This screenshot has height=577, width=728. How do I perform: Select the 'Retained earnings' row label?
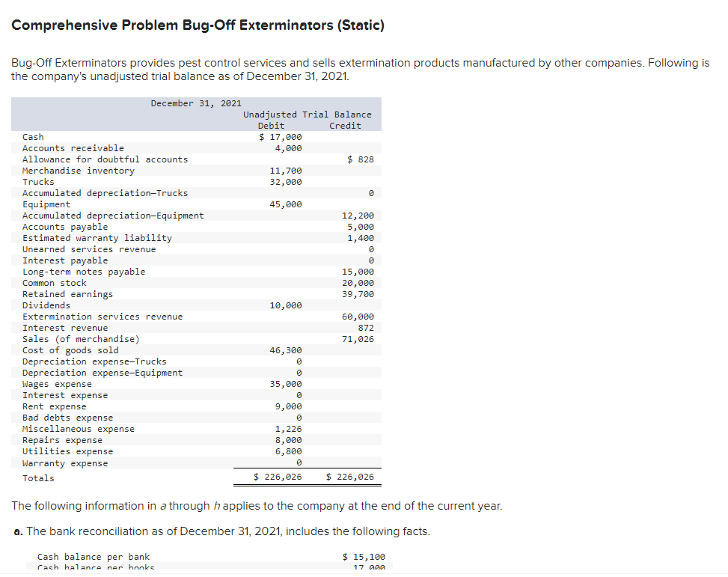click(68, 294)
